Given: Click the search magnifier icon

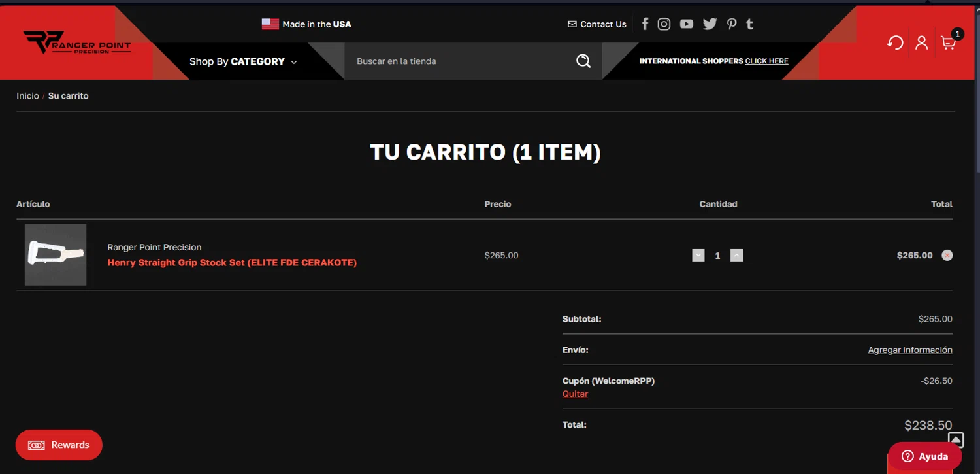Looking at the screenshot, I should click(583, 61).
